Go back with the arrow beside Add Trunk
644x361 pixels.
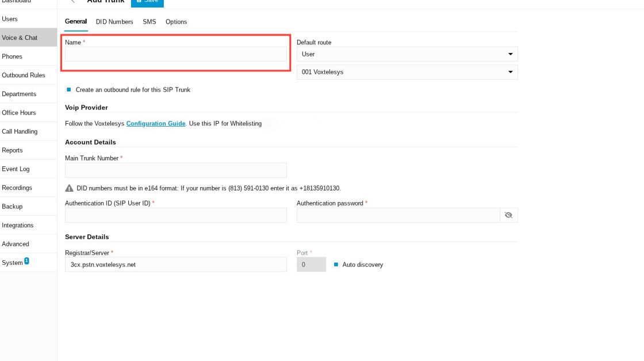tap(72, 1)
